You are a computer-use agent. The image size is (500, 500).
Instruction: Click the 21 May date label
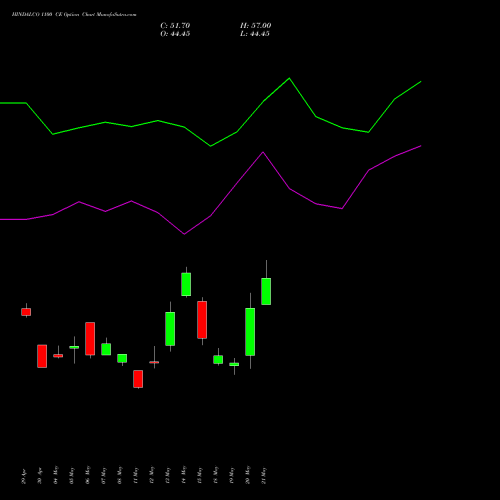coord(264,475)
